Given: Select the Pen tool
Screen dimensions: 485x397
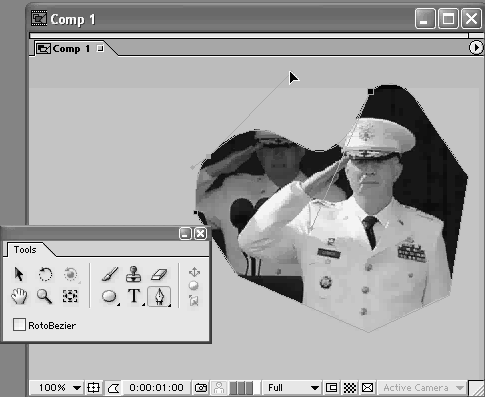Looking at the screenshot, I should [x=159, y=296].
